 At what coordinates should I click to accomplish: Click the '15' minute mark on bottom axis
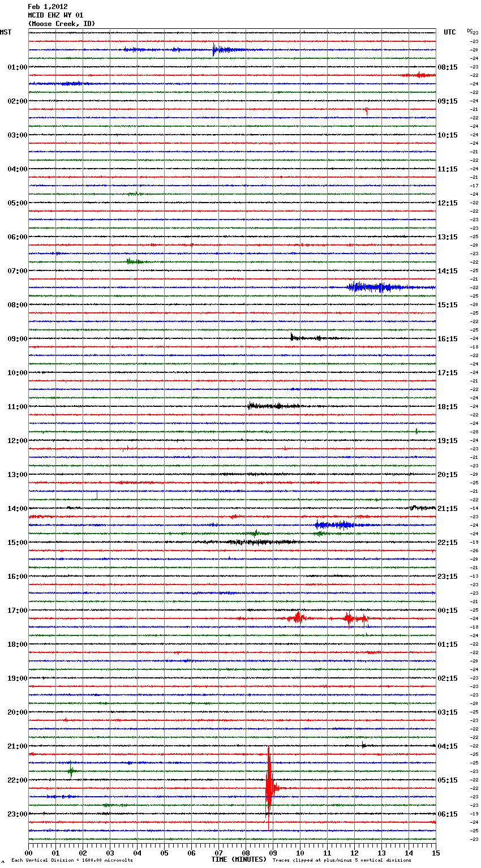[x=436, y=853]
